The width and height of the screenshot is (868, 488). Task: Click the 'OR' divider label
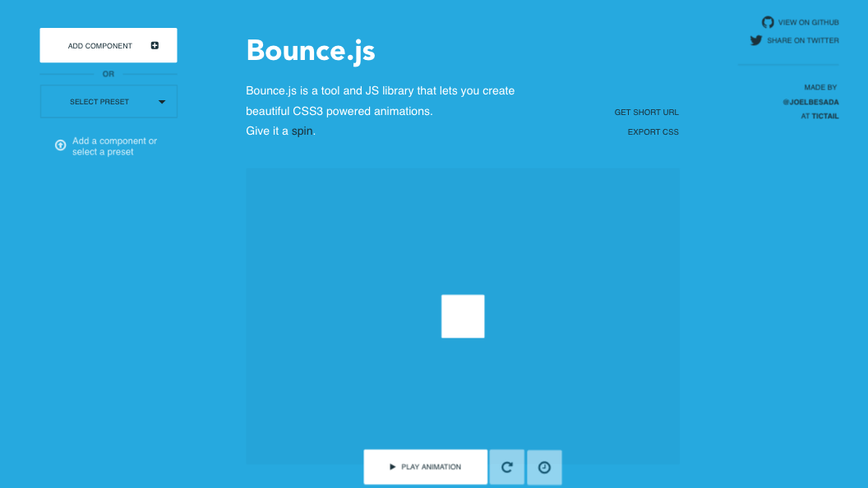108,74
